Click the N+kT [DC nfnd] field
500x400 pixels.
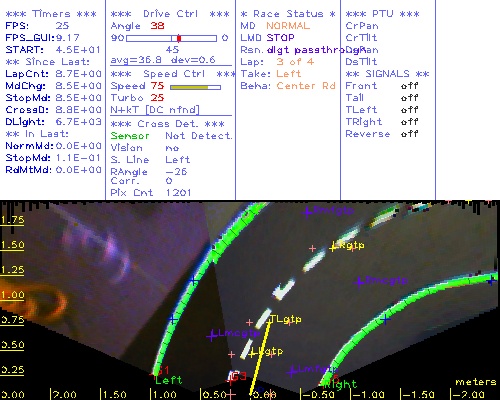[155, 110]
